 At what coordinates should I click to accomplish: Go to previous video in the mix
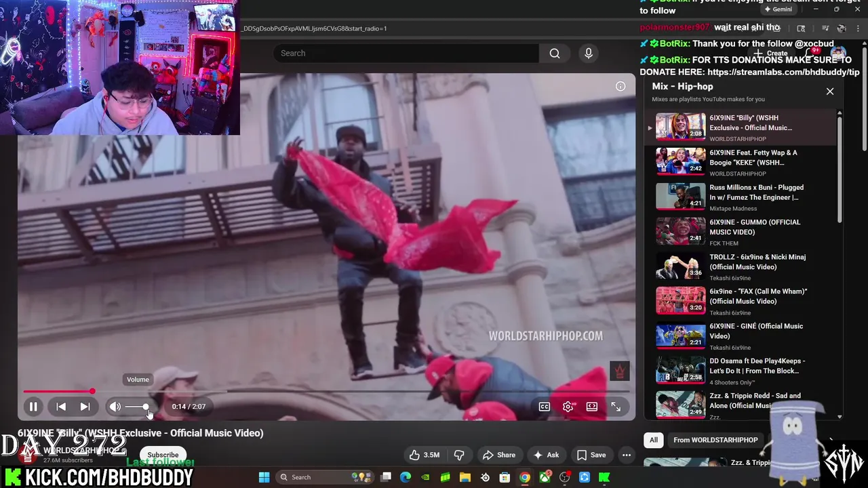pyautogui.click(x=61, y=407)
